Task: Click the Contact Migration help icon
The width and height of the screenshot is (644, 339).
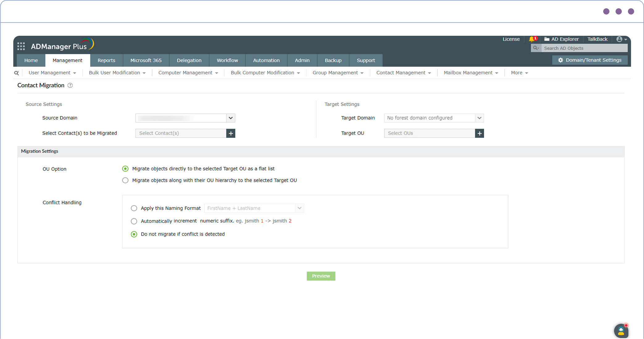Action: (x=71, y=85)
